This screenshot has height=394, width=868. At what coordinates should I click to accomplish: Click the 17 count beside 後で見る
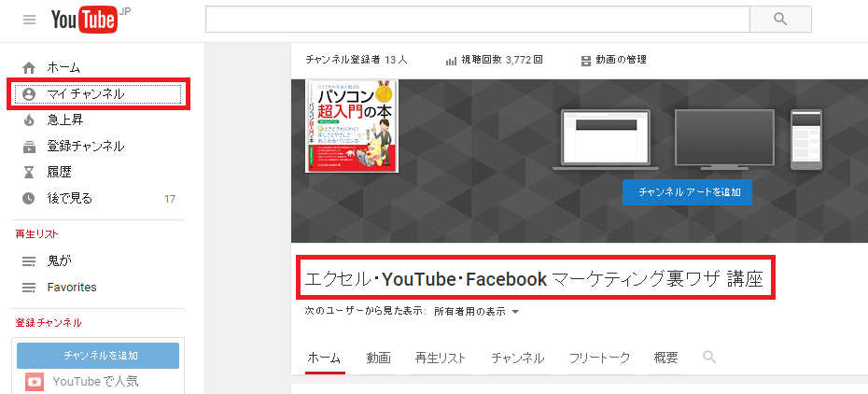170,199
